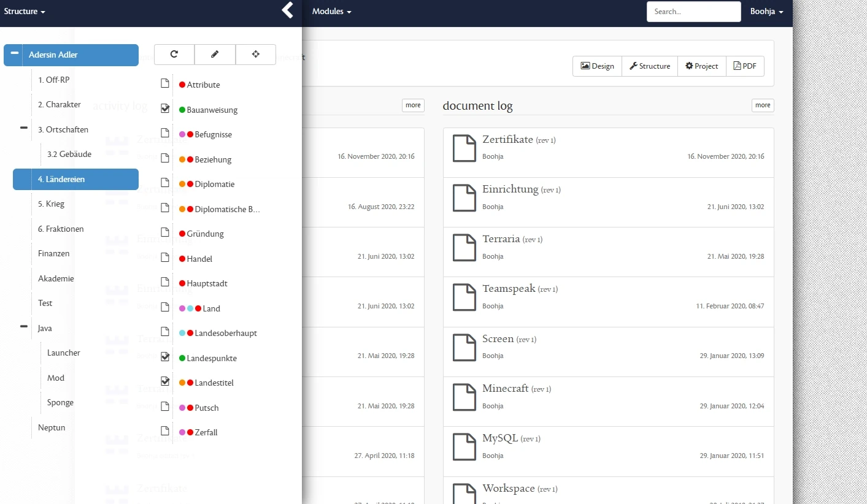Open the Modules dropdown menu
The height and width of the screenshot is (504, 867).
(x=331, y=11)
